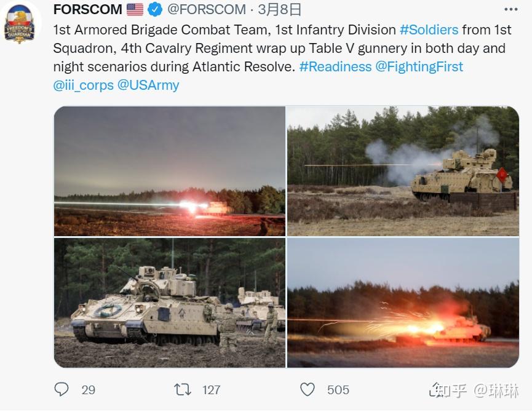
Task: Open dusk Bradley firing sparks photo
Action: (403, 303)
